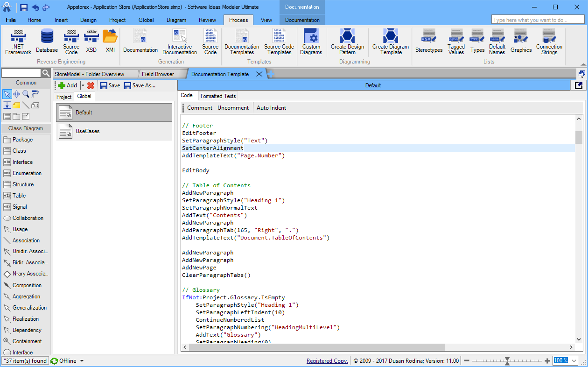Pick the Composition relationship tool

(x=26, y=285)
